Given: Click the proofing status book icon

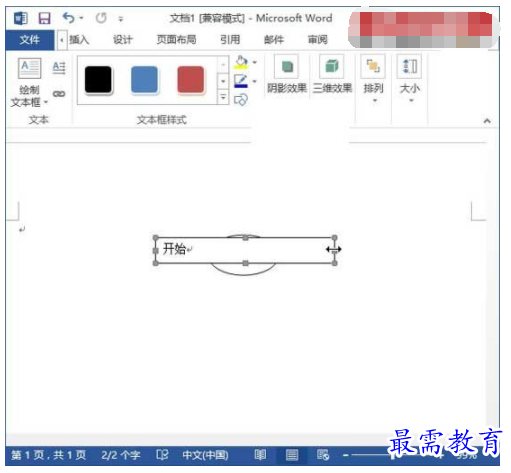Looking at the screenshot, I should 162,455.
